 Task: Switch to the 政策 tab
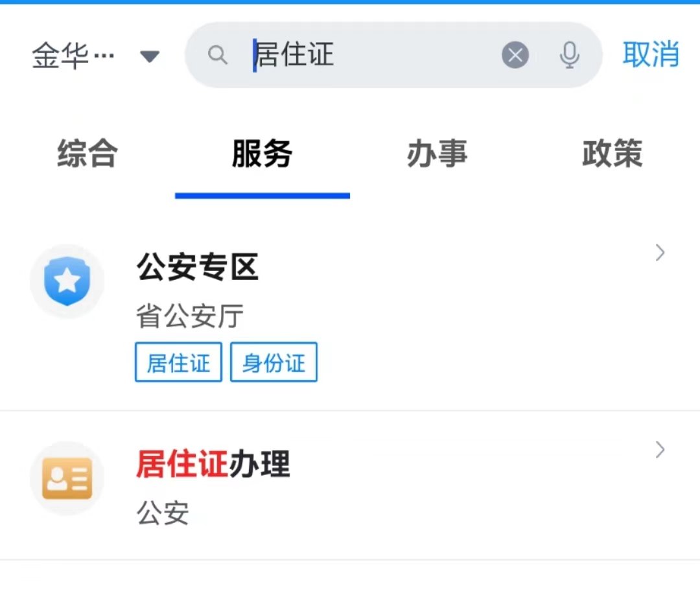612,155
